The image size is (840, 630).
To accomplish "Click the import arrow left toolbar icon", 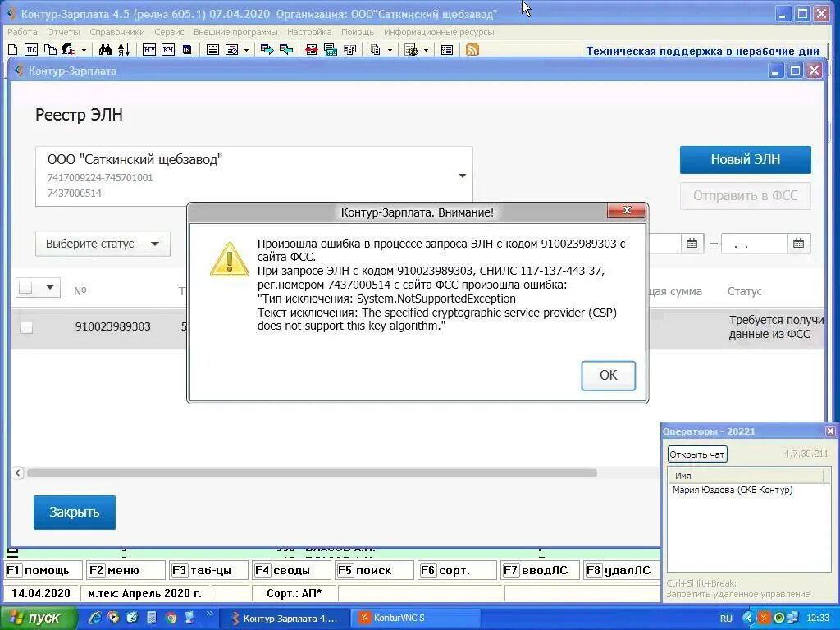I will tap(286, 50).
